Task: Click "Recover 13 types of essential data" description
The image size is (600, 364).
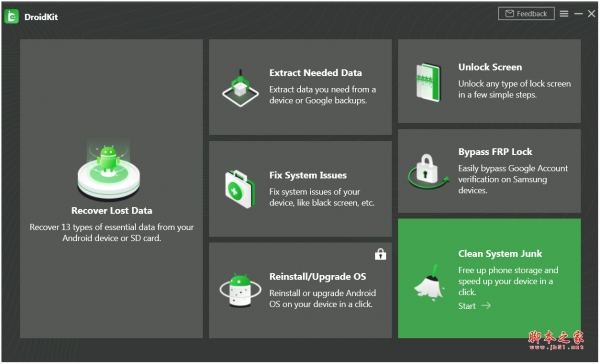Action: (x=112, y=233)
